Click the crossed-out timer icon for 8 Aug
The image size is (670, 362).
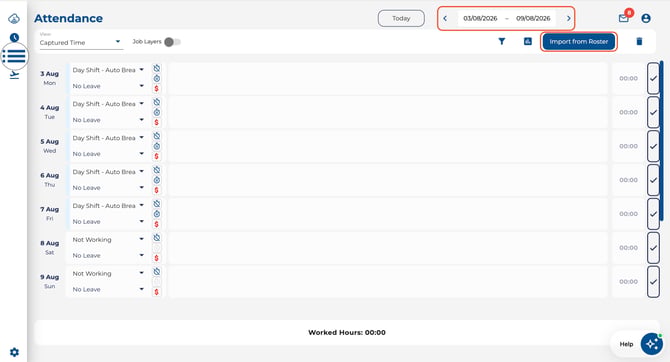157,238
